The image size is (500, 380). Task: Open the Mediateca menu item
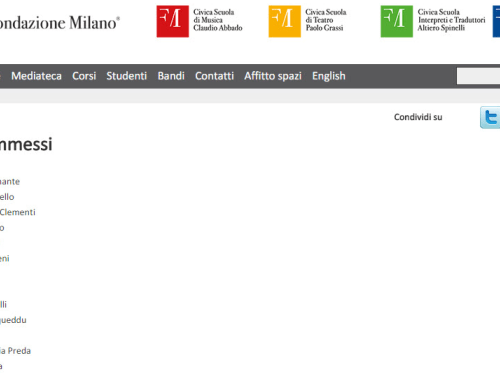point(36,76)
